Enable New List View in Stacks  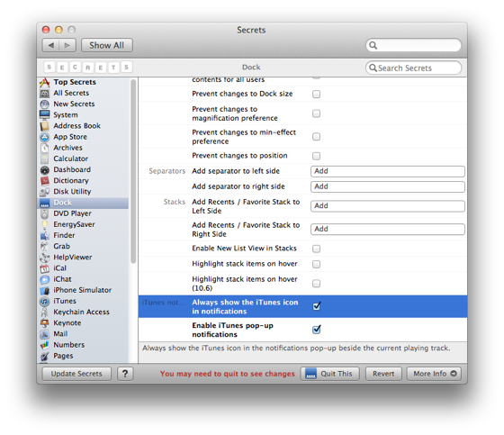[316, 249]
